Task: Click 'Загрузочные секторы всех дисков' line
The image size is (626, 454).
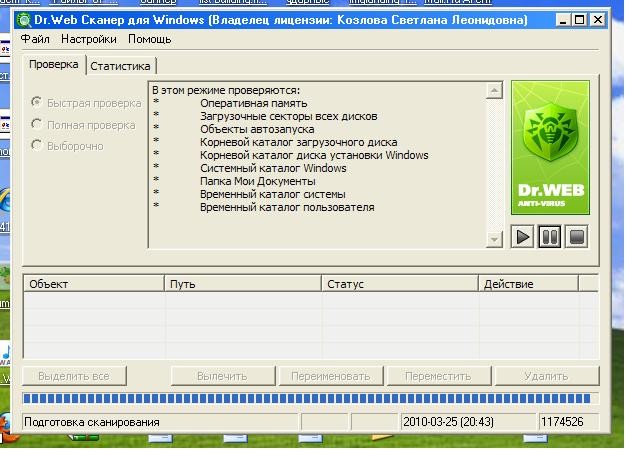Action: 289,116
